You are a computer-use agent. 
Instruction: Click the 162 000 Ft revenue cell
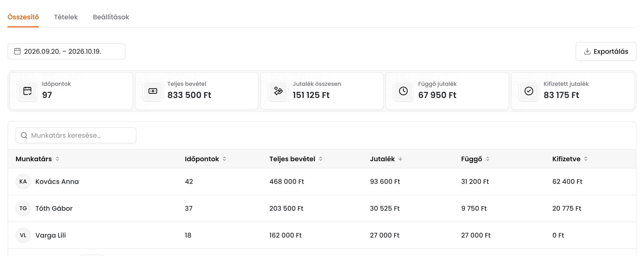tap(285, 235)
